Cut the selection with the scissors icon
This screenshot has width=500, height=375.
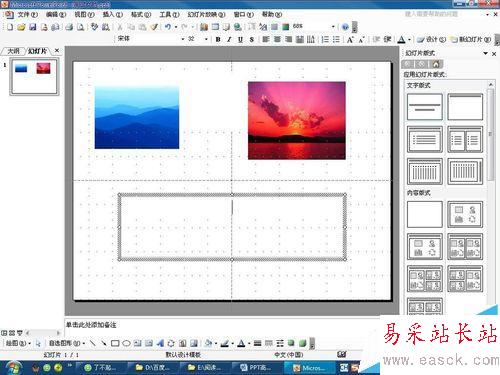tap(120, 27)
